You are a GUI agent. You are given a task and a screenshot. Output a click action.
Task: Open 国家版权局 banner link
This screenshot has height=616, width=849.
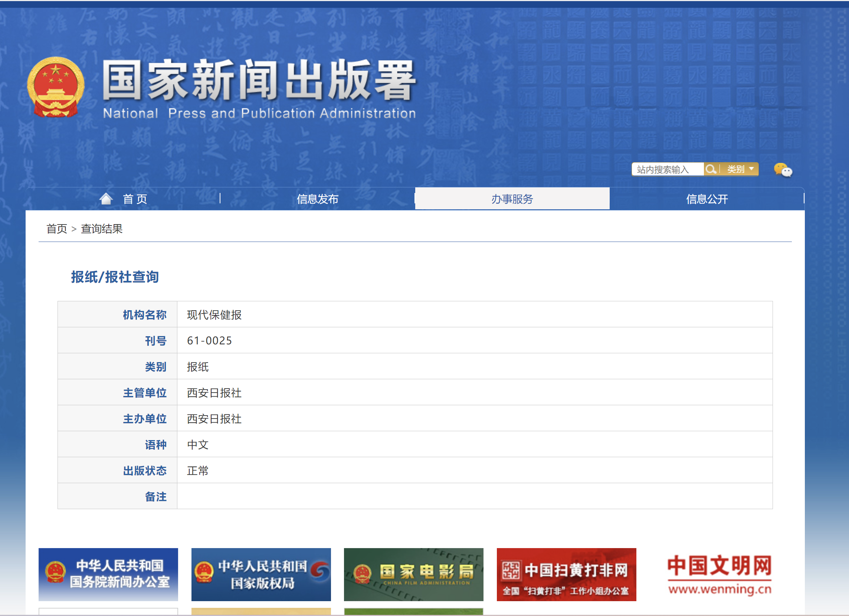tap(261, 574)
